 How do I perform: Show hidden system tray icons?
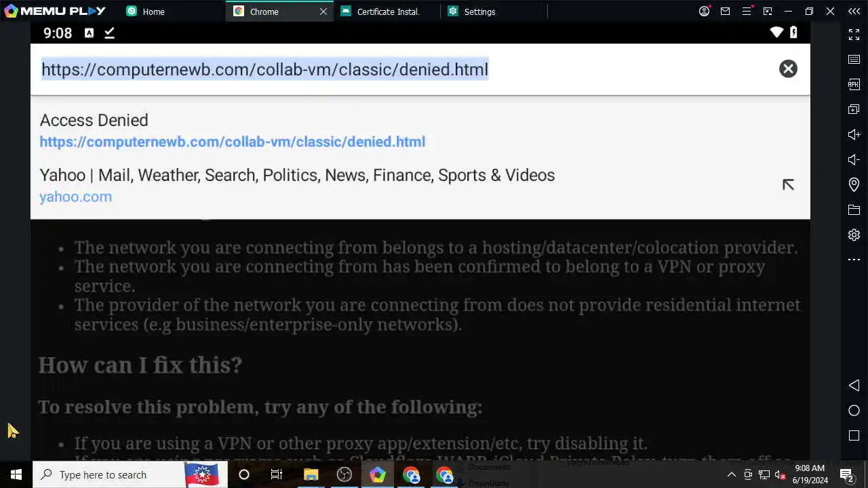point(731,474)
